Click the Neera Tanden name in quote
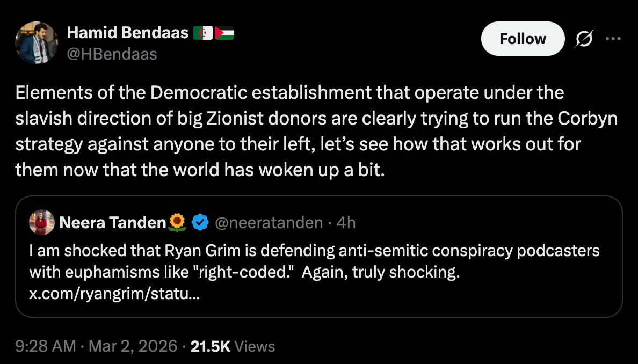The width and height of the screenshot is (638, 364). (113, 222)
